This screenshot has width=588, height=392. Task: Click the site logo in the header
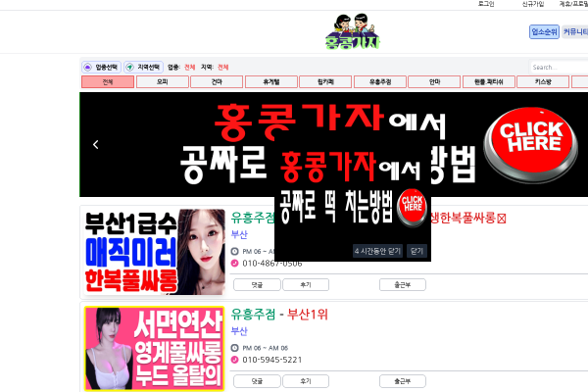[x=353, y=32]
